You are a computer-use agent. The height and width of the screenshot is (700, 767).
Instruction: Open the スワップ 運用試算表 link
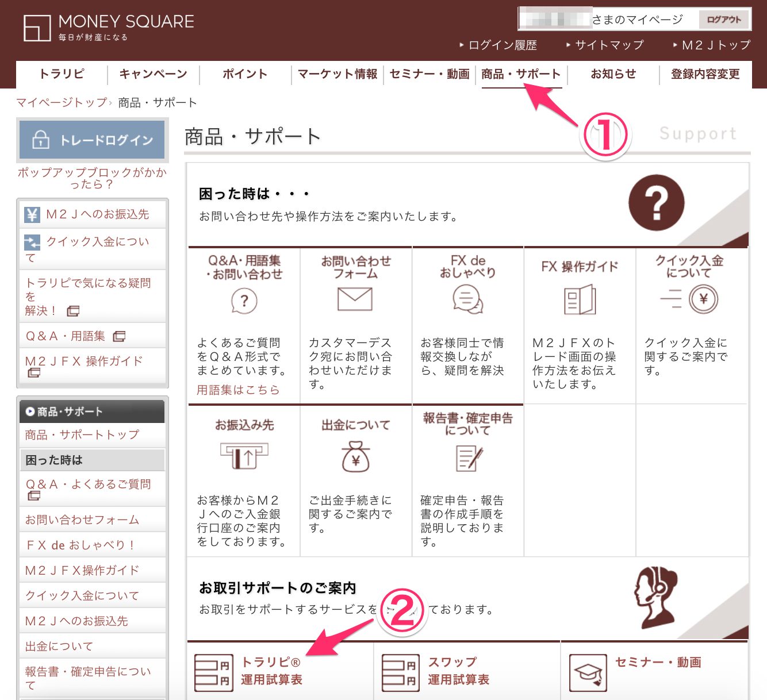pos(458,671)
